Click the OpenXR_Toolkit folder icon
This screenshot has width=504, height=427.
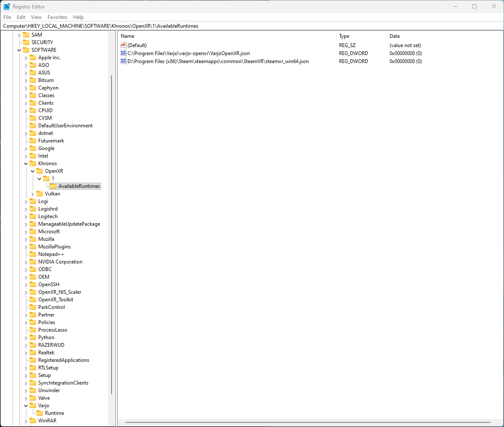pos(33,300)
